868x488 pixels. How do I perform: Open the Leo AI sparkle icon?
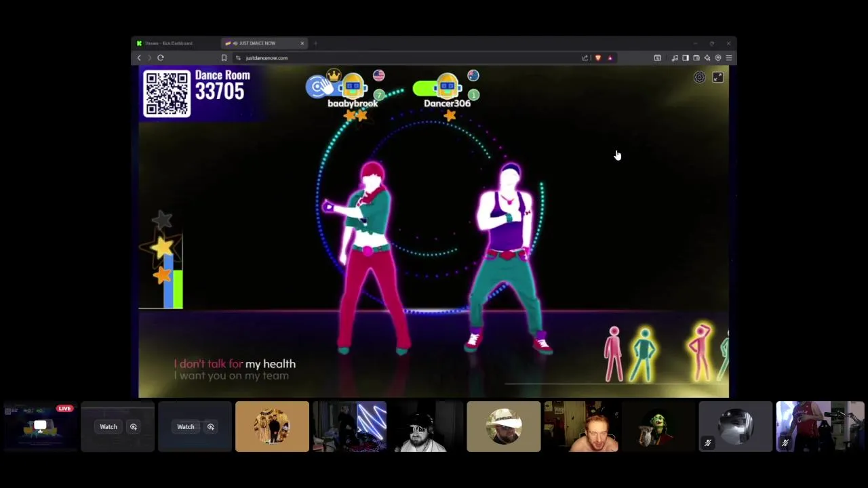[707, 58]
